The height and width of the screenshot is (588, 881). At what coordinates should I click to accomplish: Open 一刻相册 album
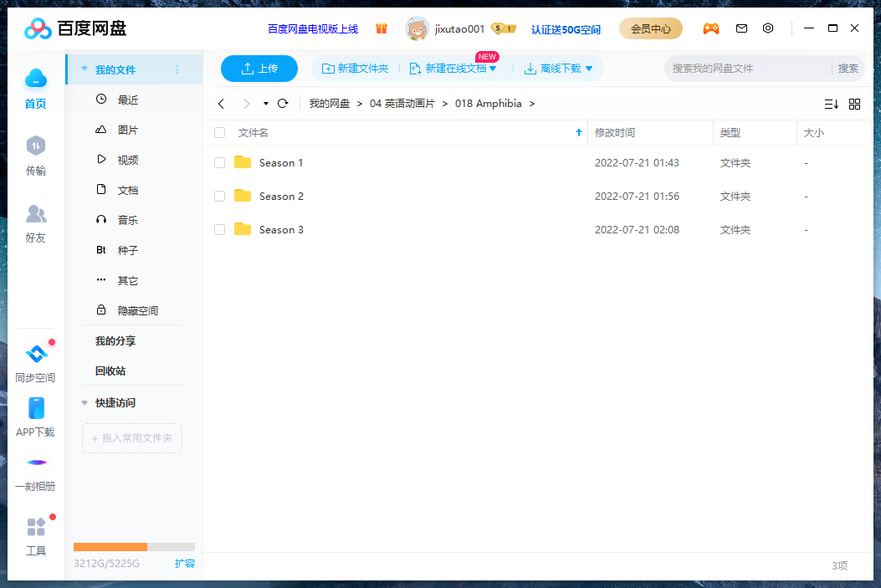[37, 463]
